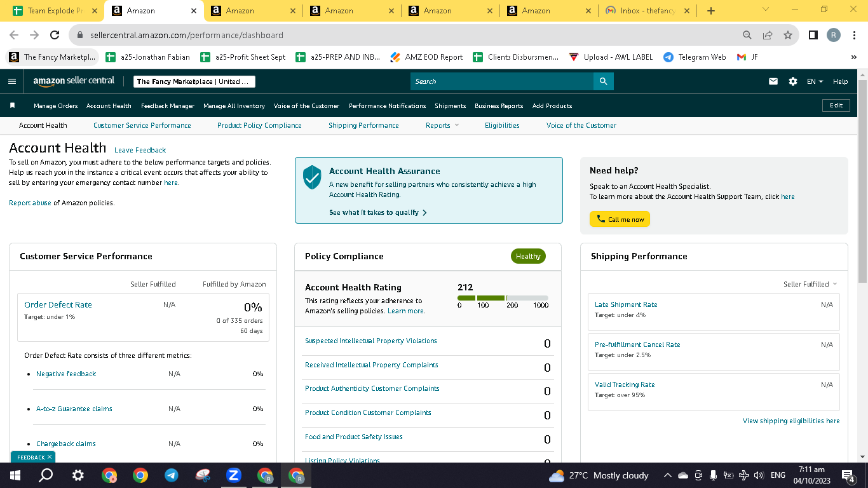868x488 pixels.
Task: Open a new browser tab
Action: point(711,11)
